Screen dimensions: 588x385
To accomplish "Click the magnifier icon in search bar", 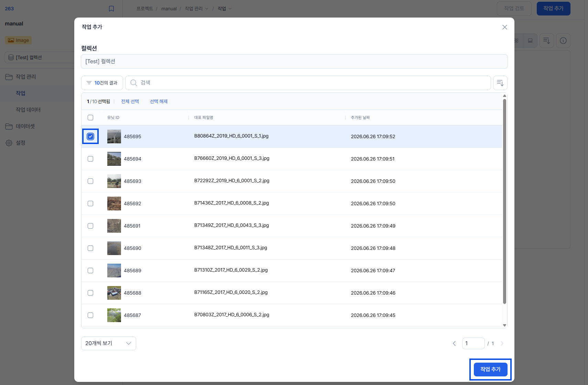I will (134, 83).
